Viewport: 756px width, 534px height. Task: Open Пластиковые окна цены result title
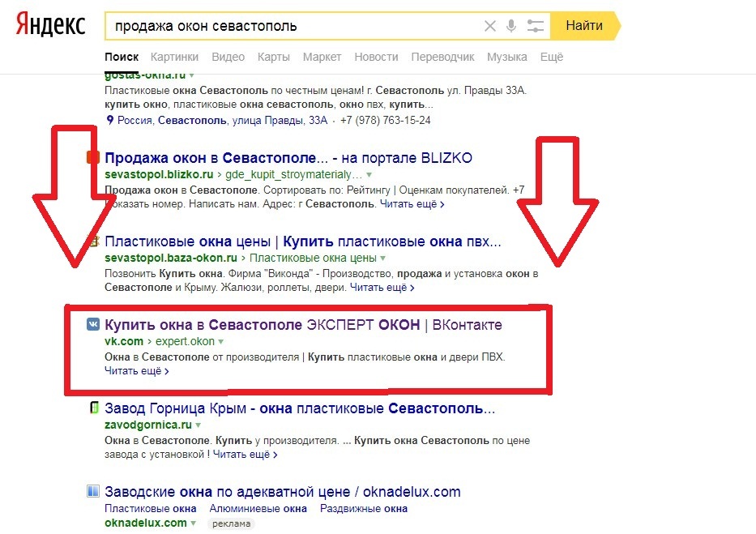click(x=303, y=241)
